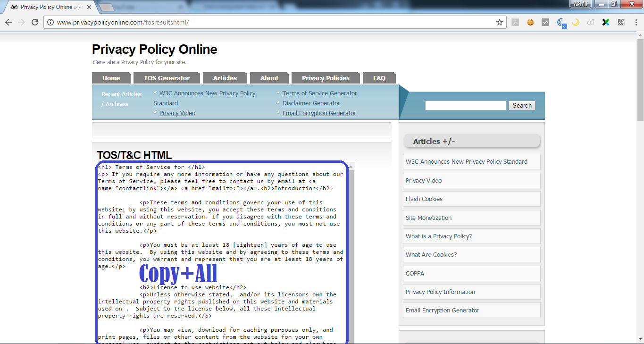Follow the Email Encryption Generator top link
The width and height of the screenshot is (644, 344).
coord(319,113)
